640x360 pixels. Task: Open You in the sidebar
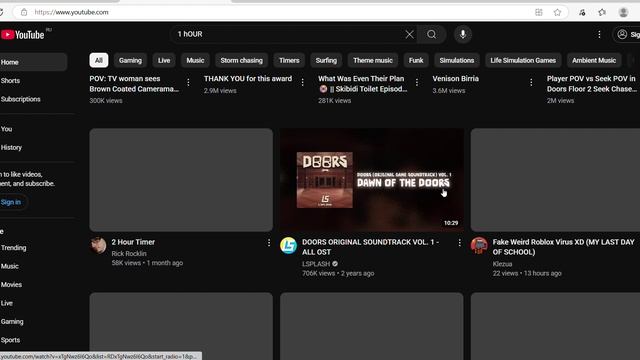(33, 129)
